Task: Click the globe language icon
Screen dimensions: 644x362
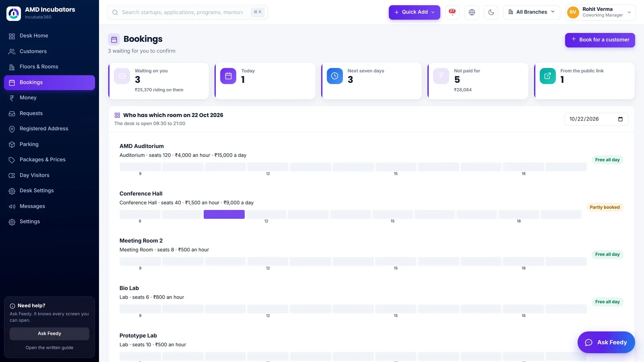Action: pos(472,12)
